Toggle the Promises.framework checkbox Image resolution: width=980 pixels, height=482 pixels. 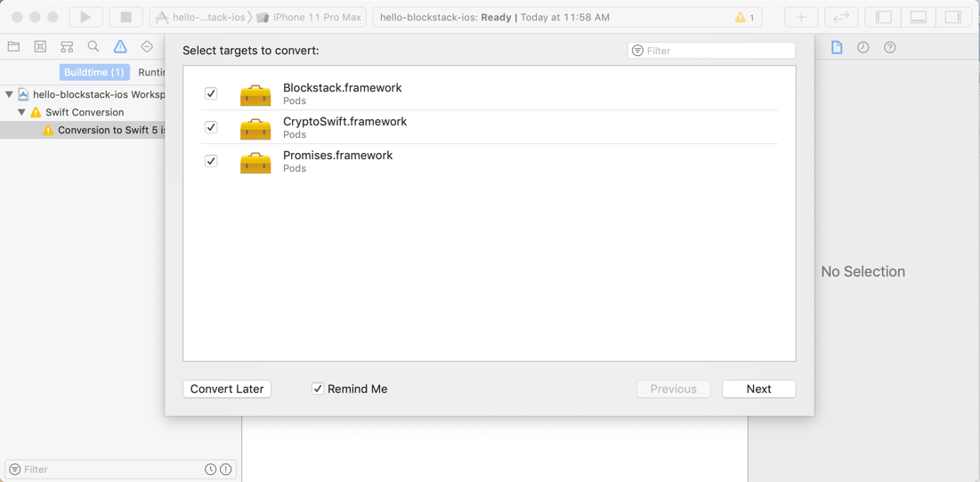[211, 161]
